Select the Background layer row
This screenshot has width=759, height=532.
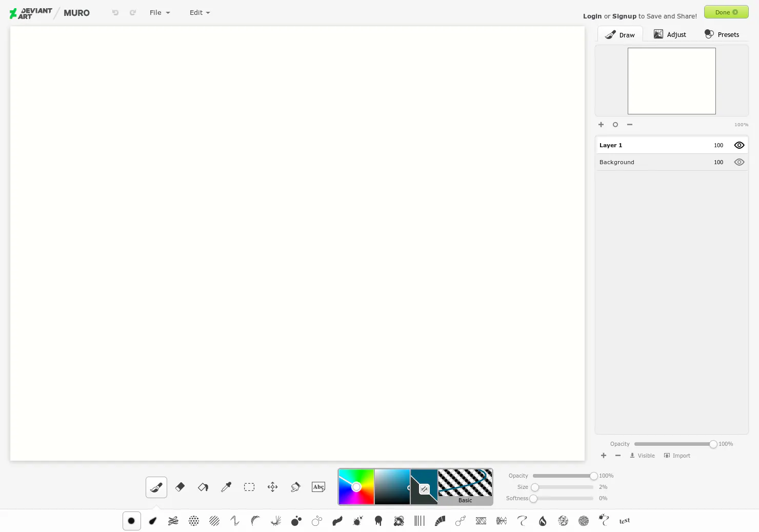pos(672,162)
